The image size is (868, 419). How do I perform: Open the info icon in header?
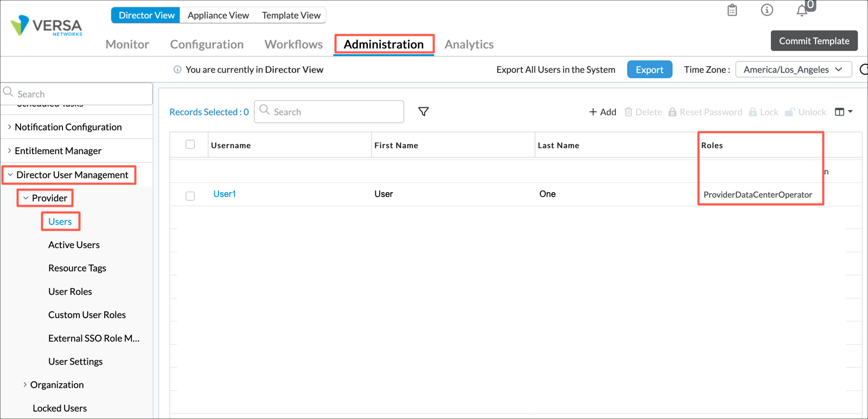click(x=767, y=10)
